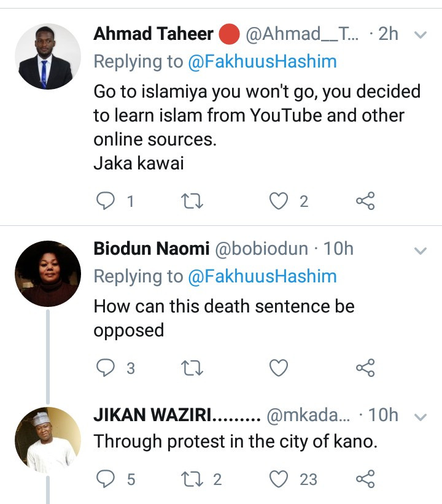Reply to Biodun Naomi's death sentence tweet
442x504 pixels.
click(107, 368)
